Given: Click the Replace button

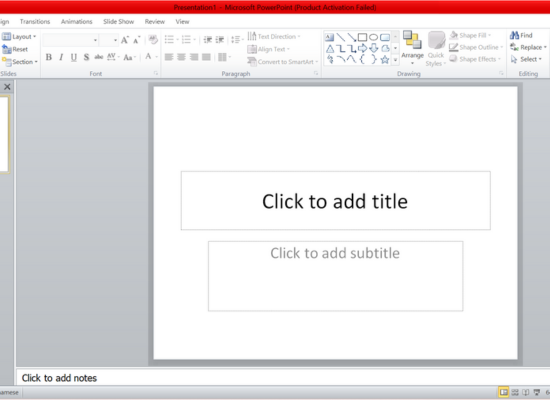Looking at the screenshot, I should click(528, 47).
